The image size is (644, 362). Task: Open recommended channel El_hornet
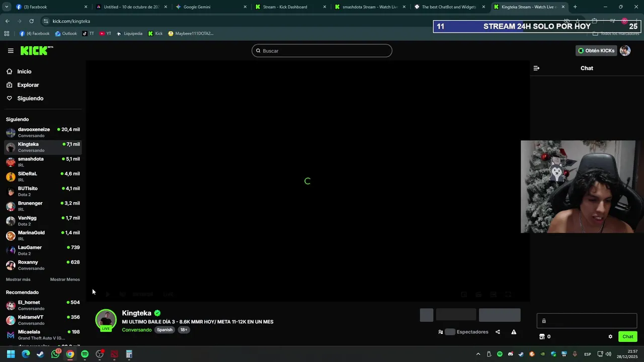point(43,305)
